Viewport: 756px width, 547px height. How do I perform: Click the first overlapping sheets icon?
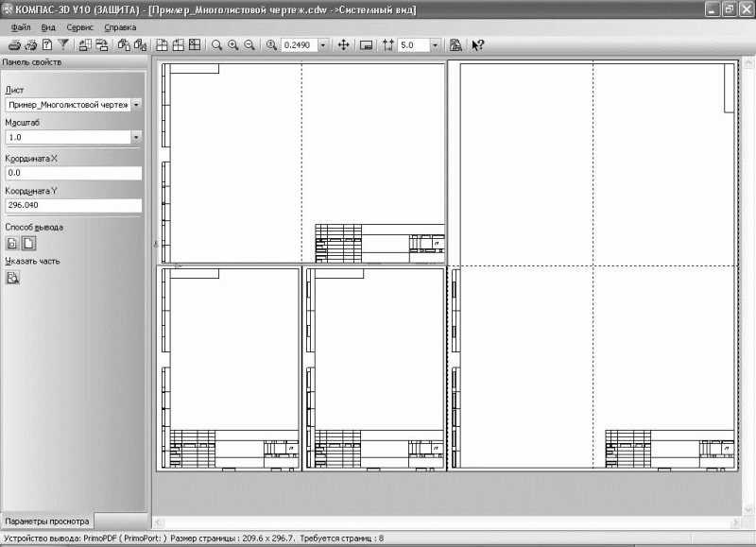point(124,45)
